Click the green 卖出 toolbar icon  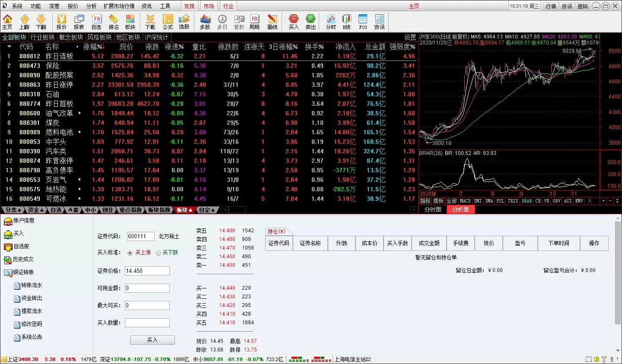pyautogui.click(x=311, y=22)
